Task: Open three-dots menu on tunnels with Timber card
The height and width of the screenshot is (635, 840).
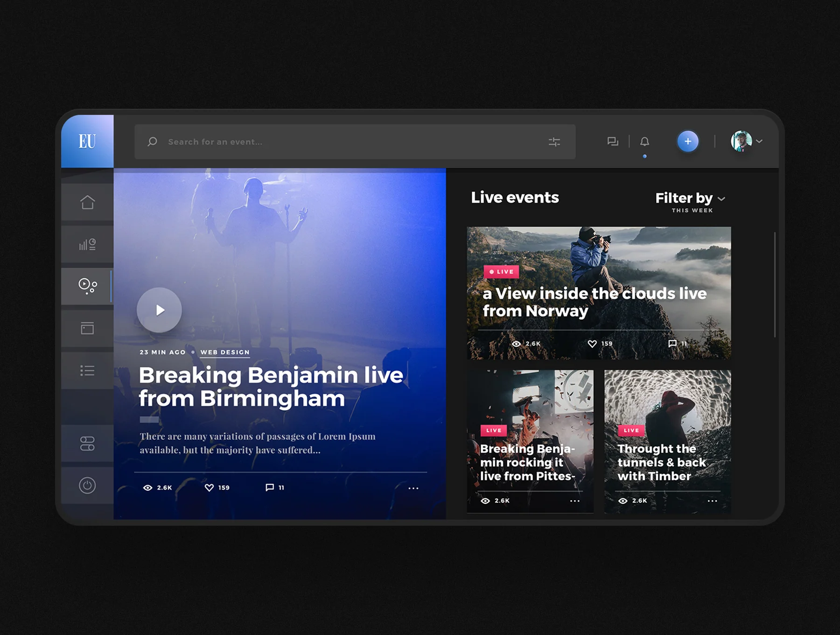Action: coord(713,501)
